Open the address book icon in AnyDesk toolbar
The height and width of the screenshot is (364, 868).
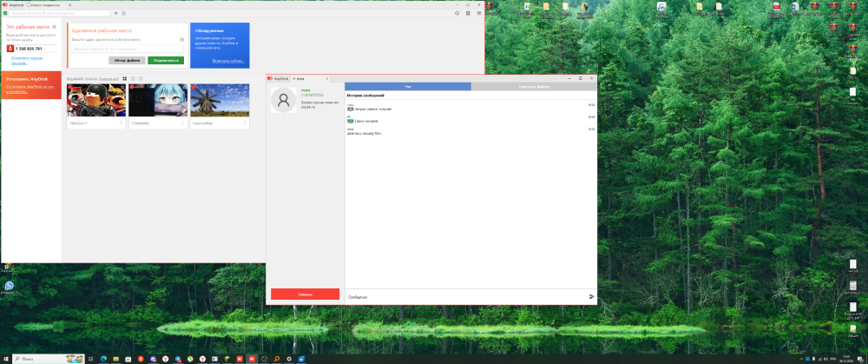pos(469,13)
